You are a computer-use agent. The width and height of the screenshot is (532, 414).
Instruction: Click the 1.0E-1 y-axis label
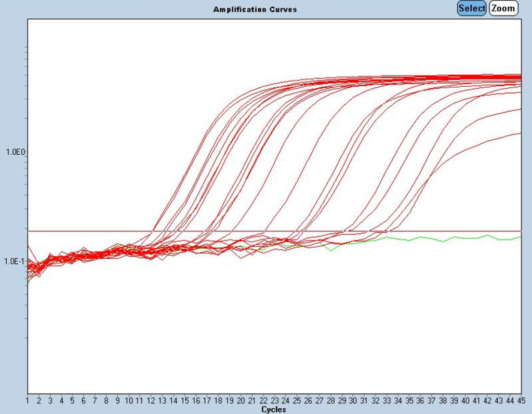[x=15, y=261]
